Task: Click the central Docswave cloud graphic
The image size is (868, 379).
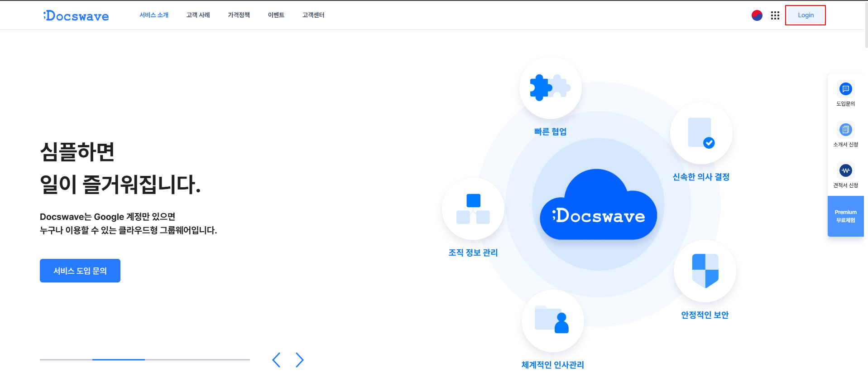Action: pos(598,205)
